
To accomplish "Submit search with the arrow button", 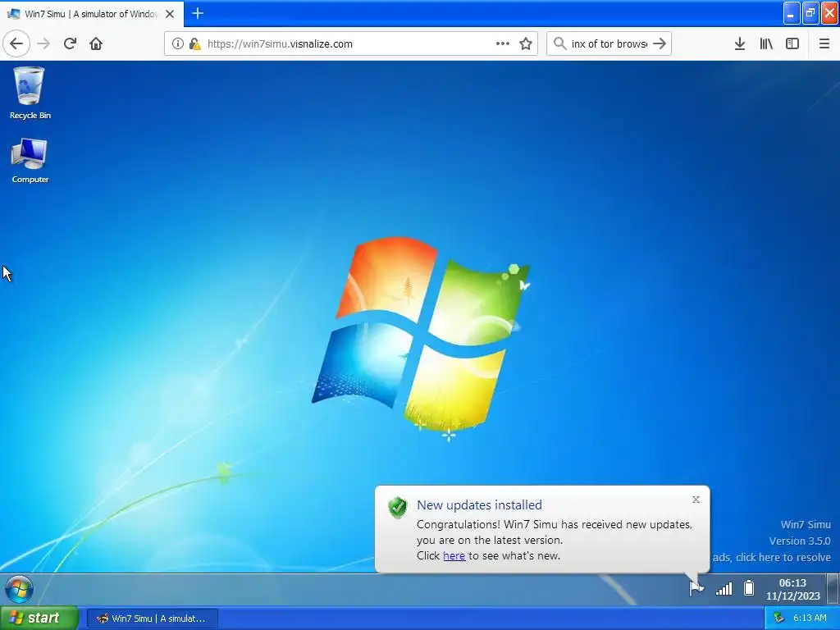I will 660,43.
